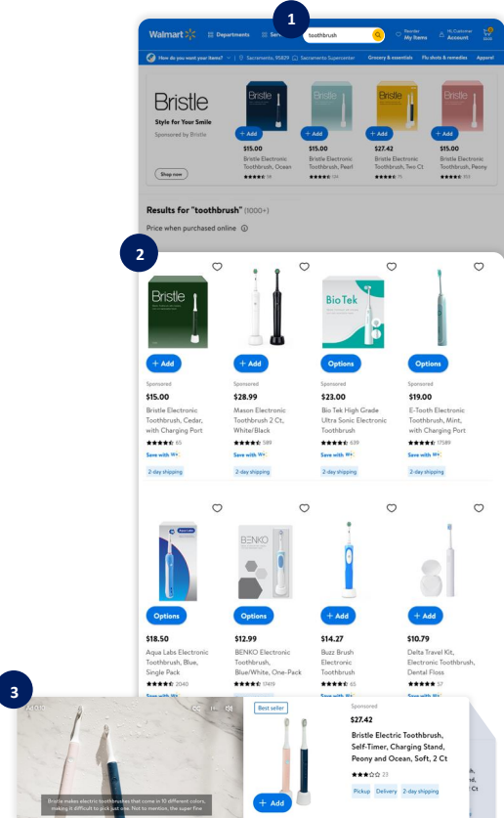Image resolution: width=504 pixels, height=818 pixels.
Task: Open My Items heart icon
Action: click(x=399, y=35)
